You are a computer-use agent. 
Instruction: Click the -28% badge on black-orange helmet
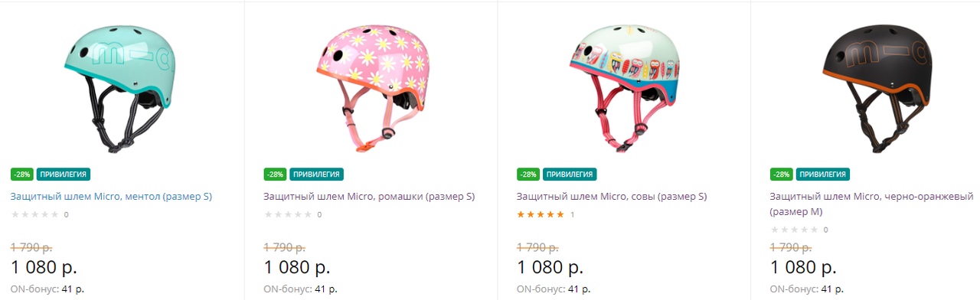(781, 174)
